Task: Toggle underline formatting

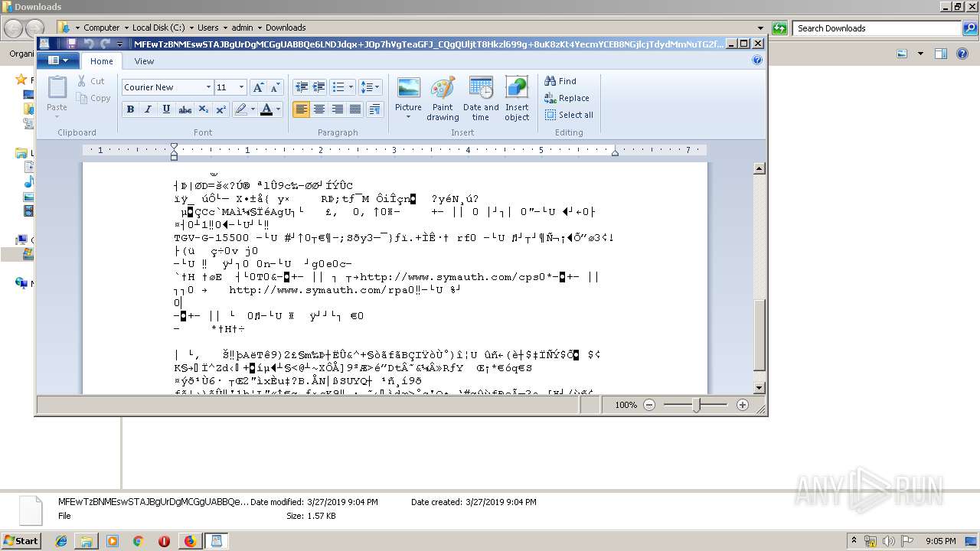Action: coord(166,109)
